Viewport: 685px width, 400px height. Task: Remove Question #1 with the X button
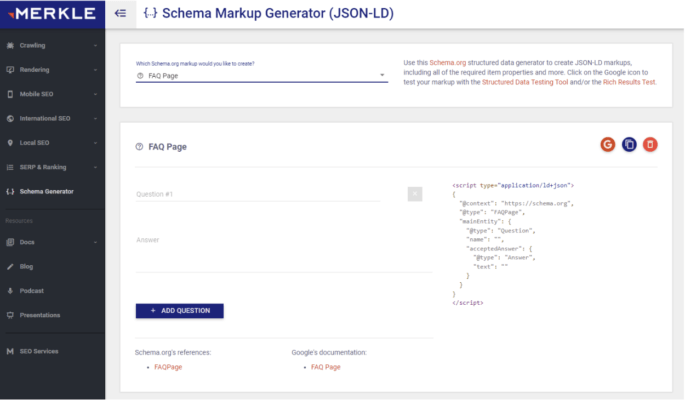[x=415, y=194]
